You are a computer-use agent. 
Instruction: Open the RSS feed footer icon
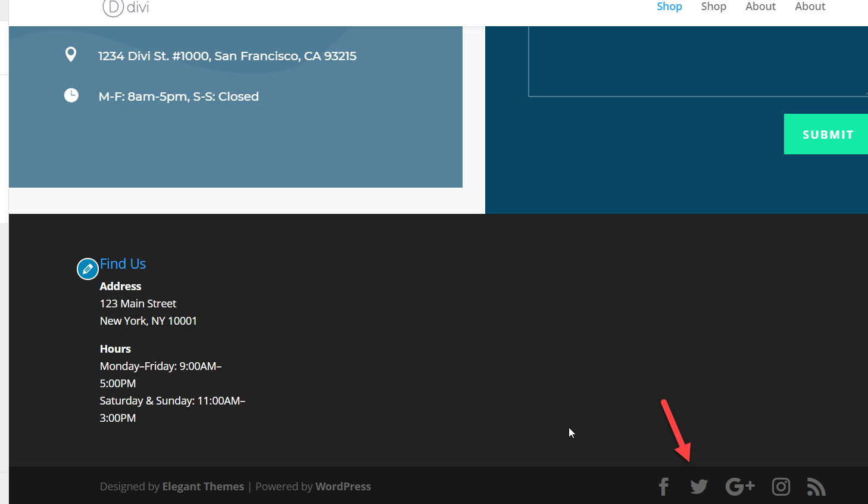click(x=816, y=487)
